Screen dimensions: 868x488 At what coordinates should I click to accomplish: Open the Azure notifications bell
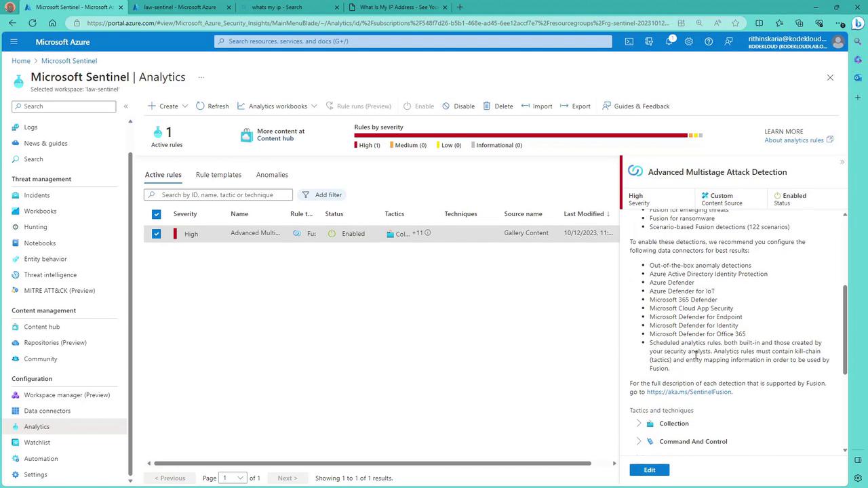coord(669,41)
